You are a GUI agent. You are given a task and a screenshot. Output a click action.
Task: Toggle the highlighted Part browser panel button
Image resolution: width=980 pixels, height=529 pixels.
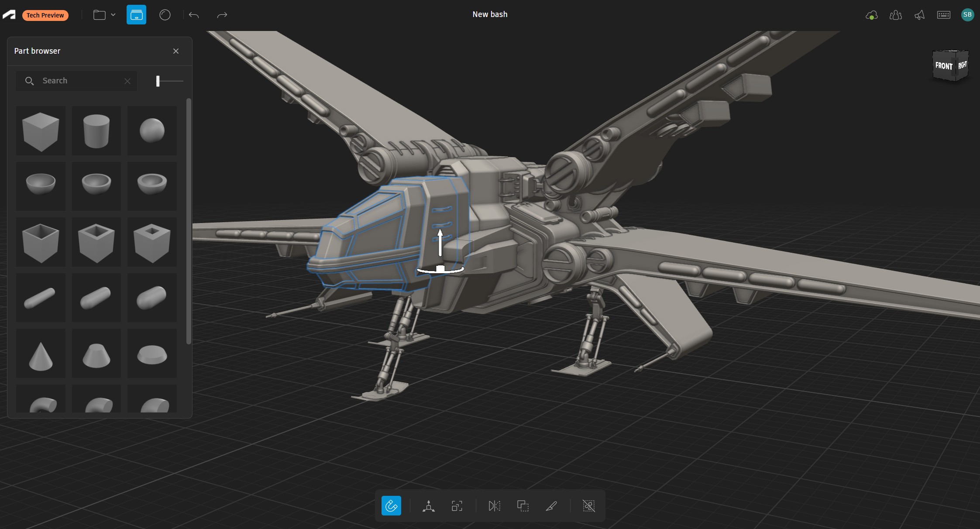(x=136, y=15)
